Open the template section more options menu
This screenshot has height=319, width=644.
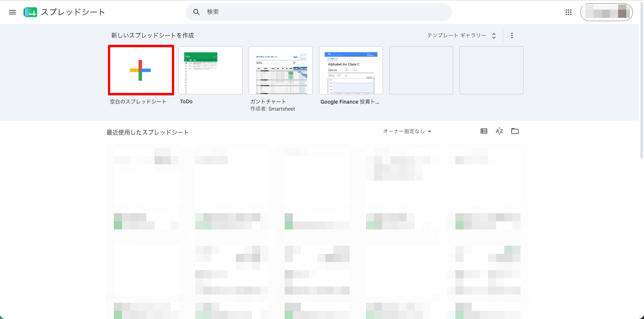(x=512, y=36)
